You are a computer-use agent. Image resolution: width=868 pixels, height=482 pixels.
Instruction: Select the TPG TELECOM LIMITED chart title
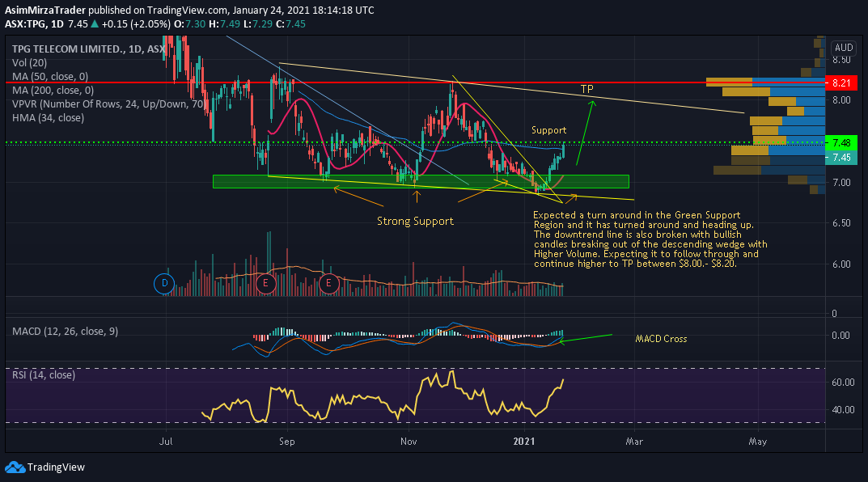[88, 49]
